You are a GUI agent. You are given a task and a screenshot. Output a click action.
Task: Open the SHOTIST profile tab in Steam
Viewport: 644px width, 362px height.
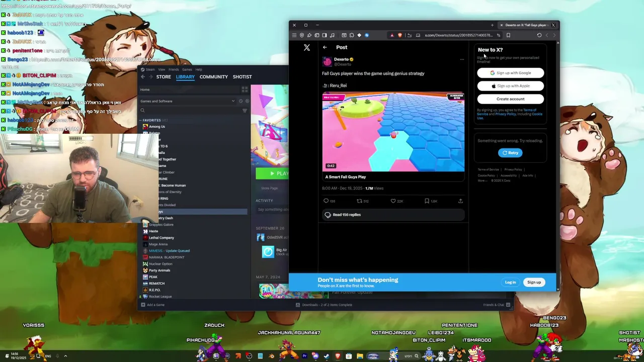coord(242,77)
